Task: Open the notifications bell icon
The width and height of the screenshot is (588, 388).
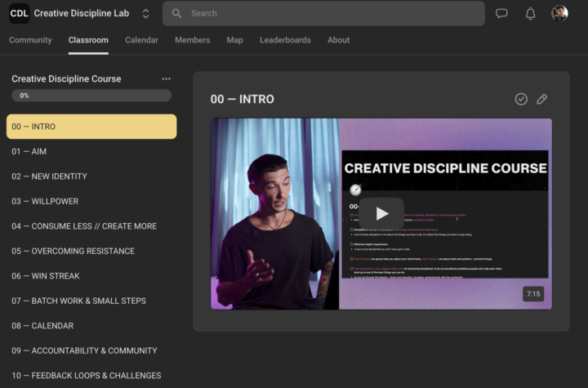Action: point(530,14)
